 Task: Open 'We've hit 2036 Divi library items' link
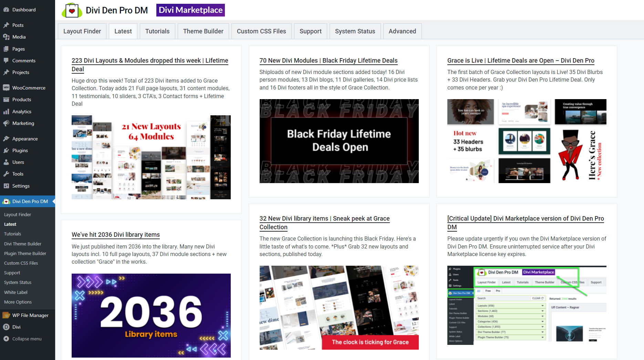pos(115,235)
